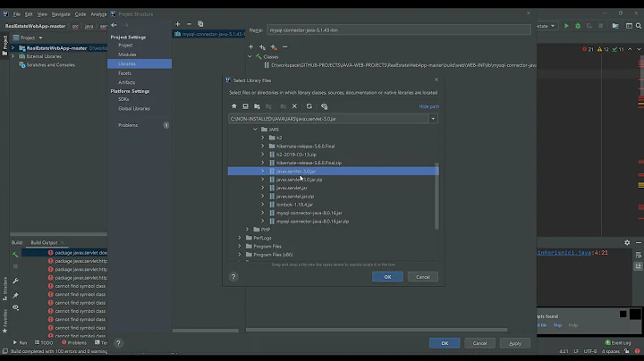Expand hibernate-release-5.6.0.Final folder

[x=263, y=146]
